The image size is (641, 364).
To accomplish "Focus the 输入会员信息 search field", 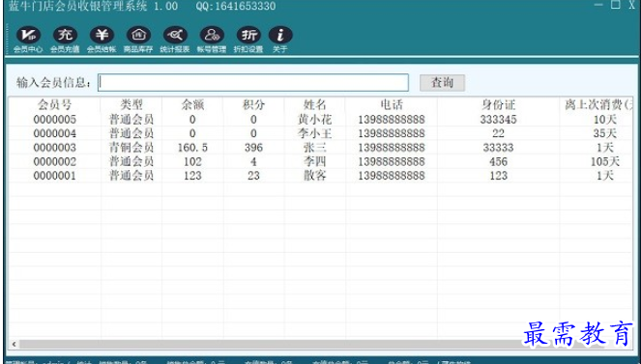I will pyautogui.click(x=253, y=83).
